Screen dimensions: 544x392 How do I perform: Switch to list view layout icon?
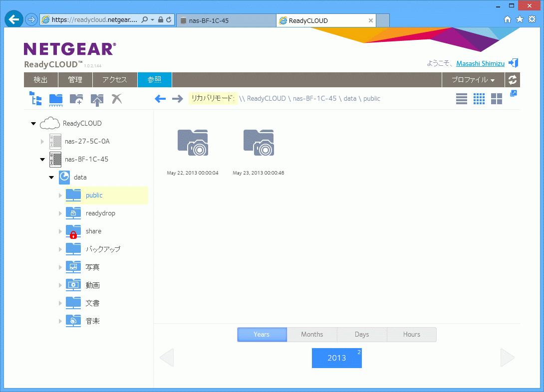[462, 99]
